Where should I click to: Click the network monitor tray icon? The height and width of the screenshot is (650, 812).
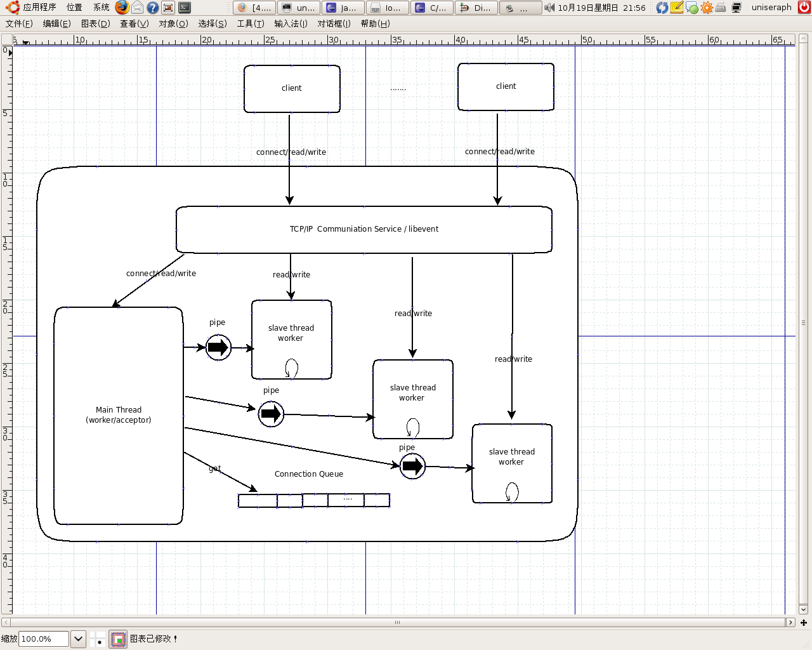click(737, 8)
